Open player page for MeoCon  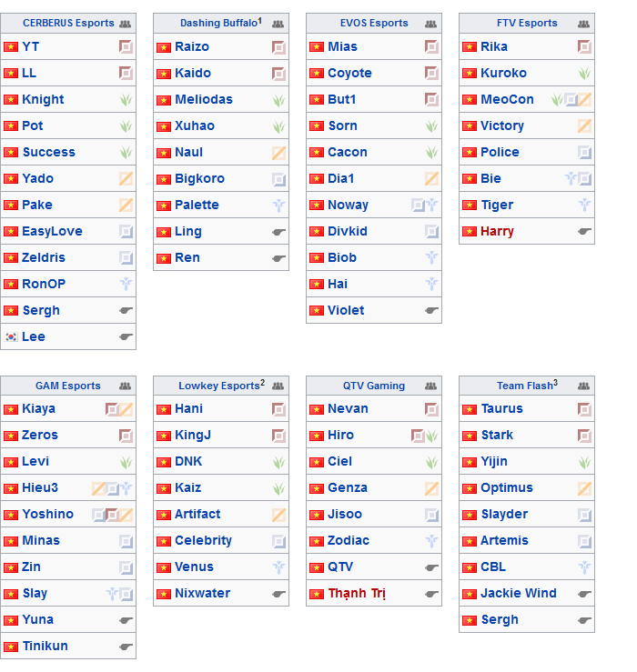click(x=507, y=99)
